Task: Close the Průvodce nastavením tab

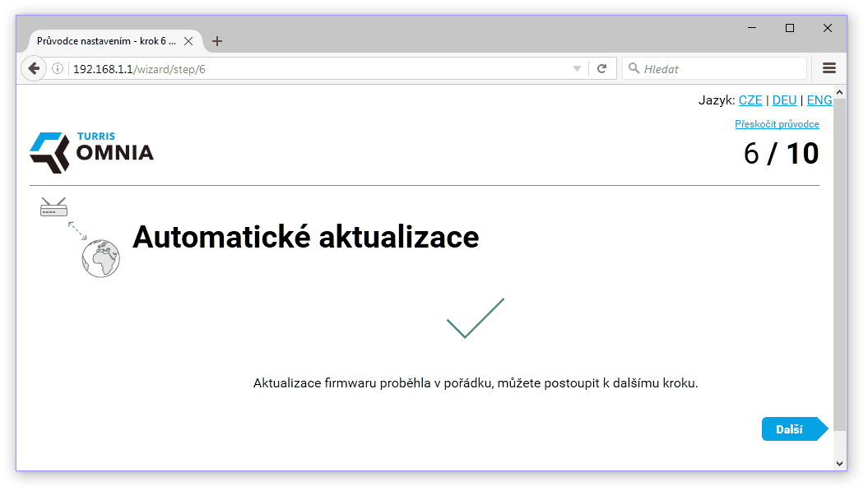Action: [188, 40]
